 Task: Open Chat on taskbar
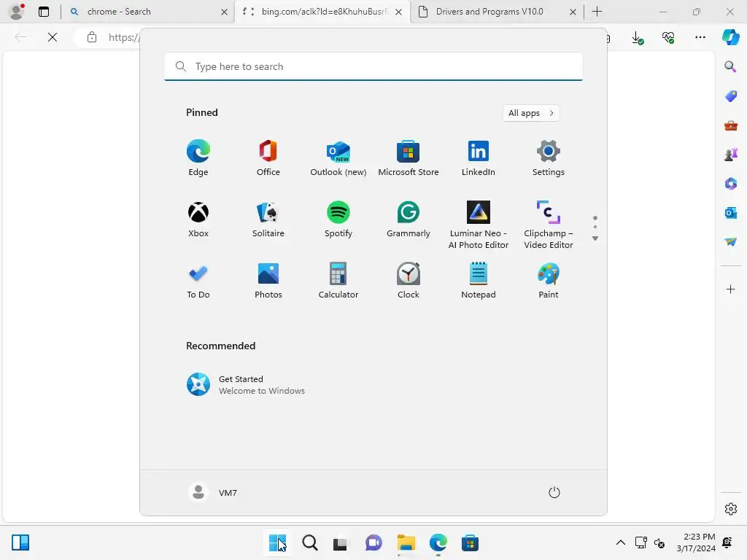point(373,542)
